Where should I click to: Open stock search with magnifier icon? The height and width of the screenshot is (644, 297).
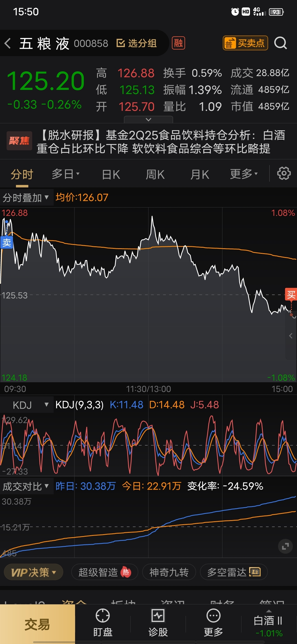(280, 43)
